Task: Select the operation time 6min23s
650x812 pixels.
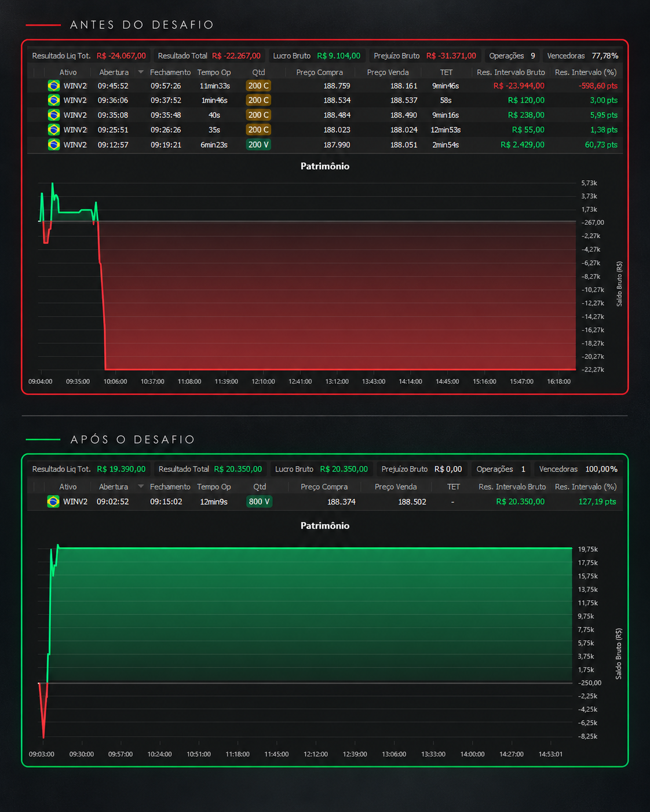Action: click(214, 145)
